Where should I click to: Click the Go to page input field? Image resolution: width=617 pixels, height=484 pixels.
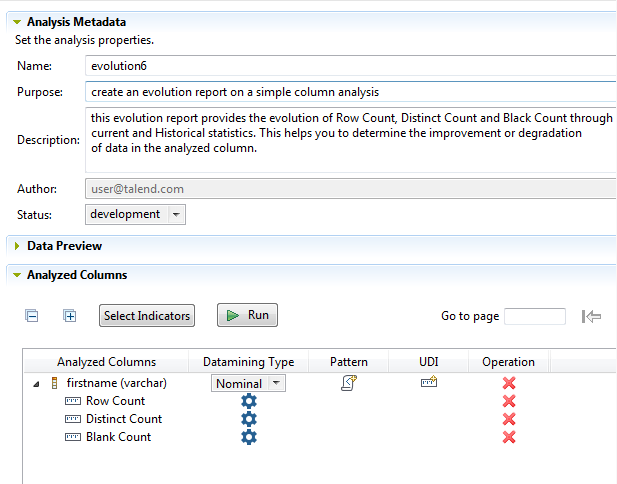pyautogui.click(x=535, y=316)
